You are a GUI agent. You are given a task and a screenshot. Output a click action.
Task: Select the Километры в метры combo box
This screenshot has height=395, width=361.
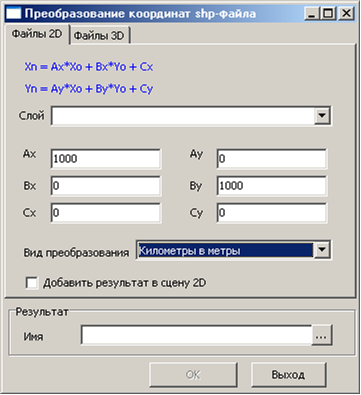(233, 250)
